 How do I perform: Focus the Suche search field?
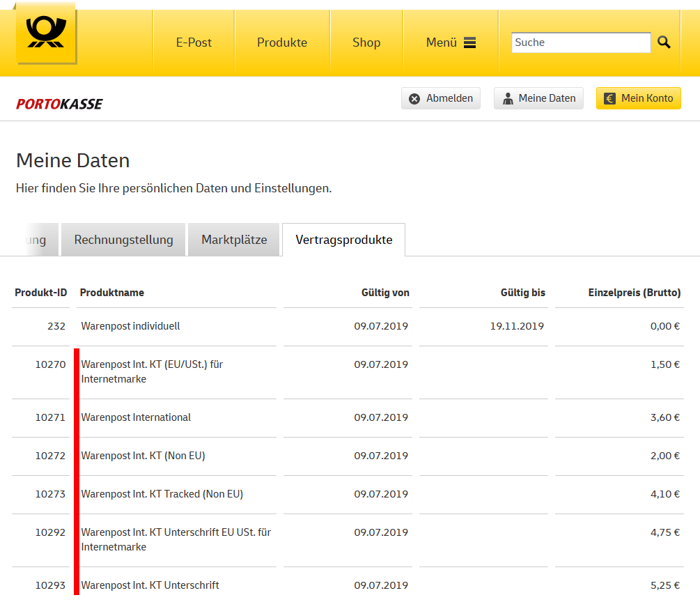tap(581, 43)
